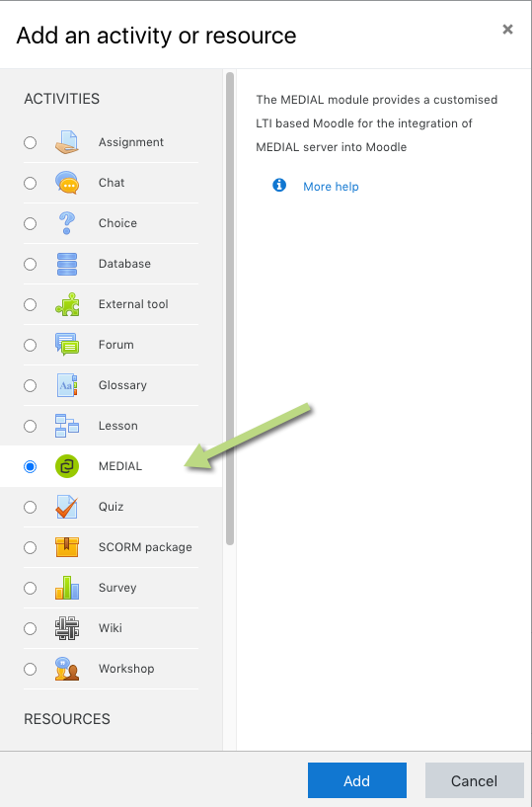Click the SCORM package label text
Image resolution: width=532 pixels, height=807 pixels.
(x=145, y=547)
